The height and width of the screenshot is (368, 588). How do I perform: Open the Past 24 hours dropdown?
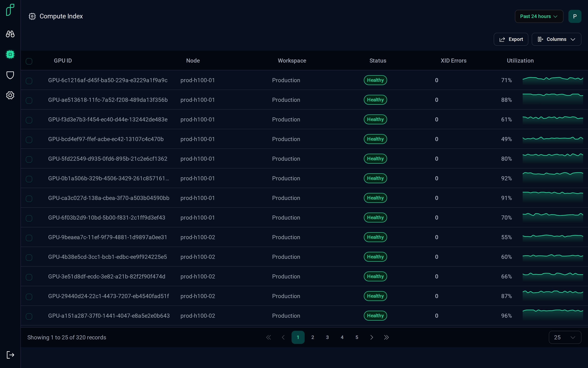click(539, 16)
